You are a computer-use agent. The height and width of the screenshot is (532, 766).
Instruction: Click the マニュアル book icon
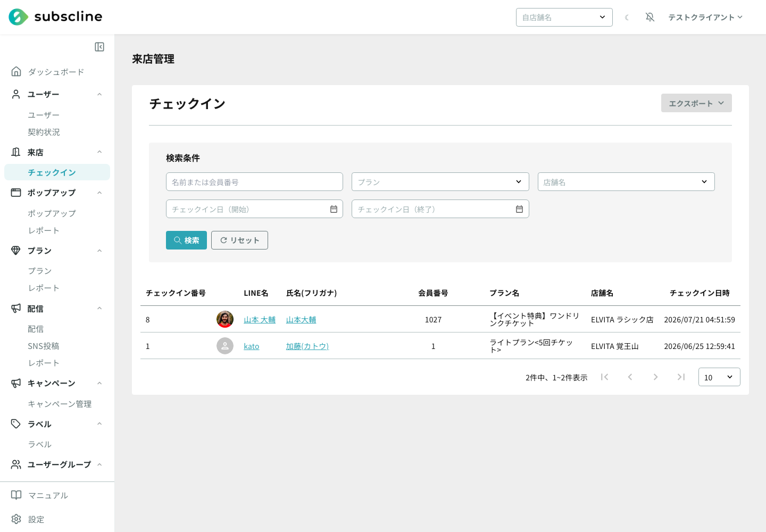pyautogui.click(x=16, y=495)
